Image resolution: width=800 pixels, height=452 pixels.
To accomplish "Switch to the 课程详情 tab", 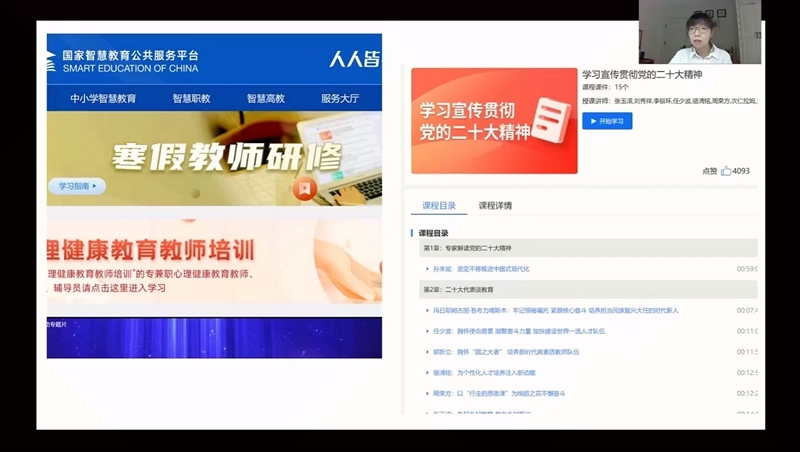I will point(495,206).
